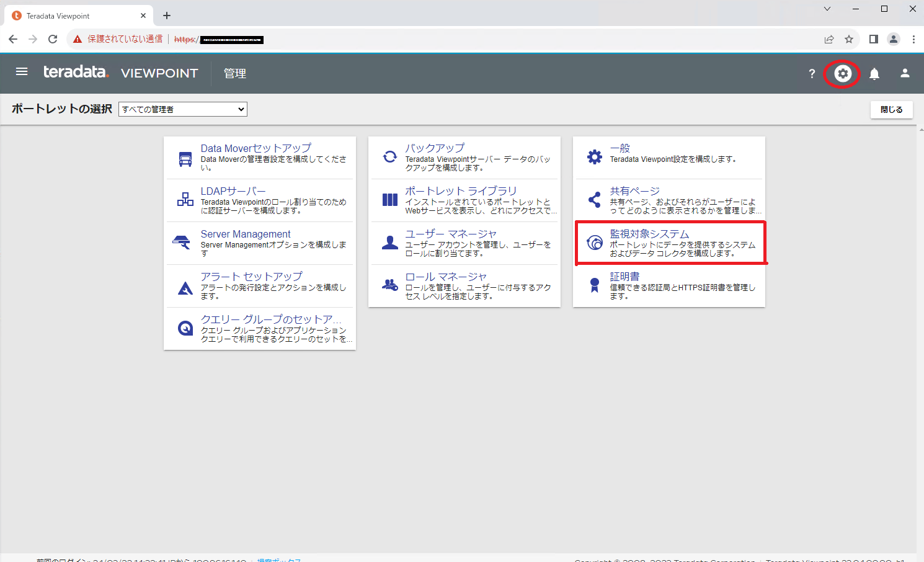Image resolution: width=924 pixels, height=562 pixels.
Task: Open the 共有ページ link
Action: 634,190
